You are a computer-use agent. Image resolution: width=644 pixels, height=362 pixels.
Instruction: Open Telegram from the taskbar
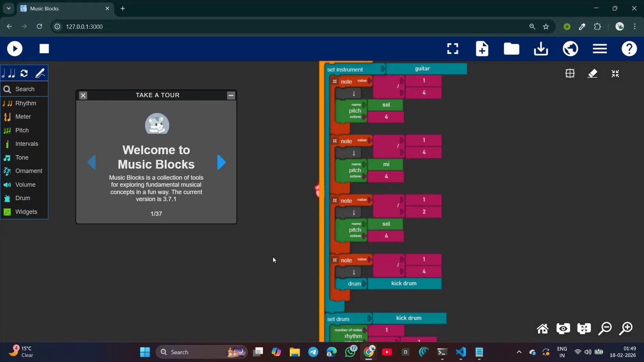313,352
